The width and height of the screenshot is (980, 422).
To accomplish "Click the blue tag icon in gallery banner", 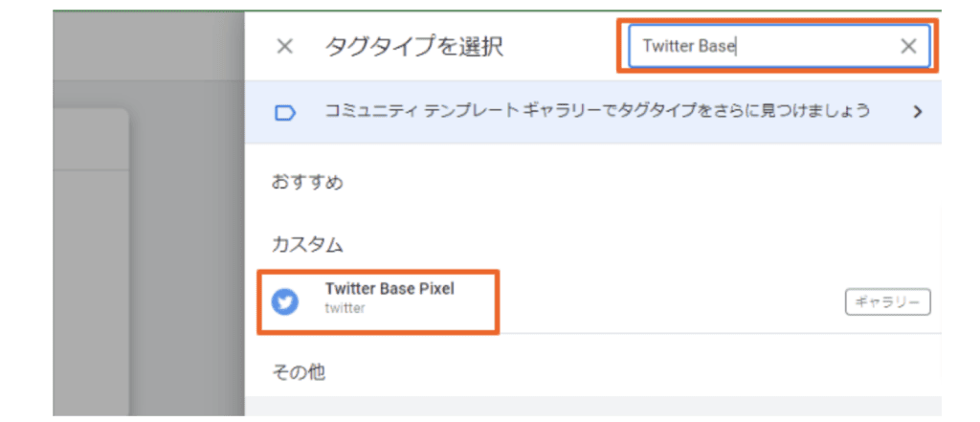I will 285,113.
